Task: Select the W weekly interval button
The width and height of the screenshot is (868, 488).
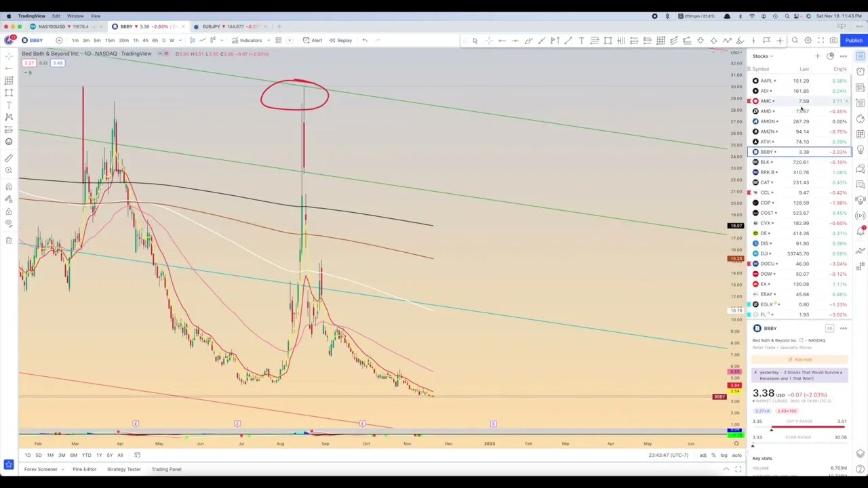Action: pos(172,41)
